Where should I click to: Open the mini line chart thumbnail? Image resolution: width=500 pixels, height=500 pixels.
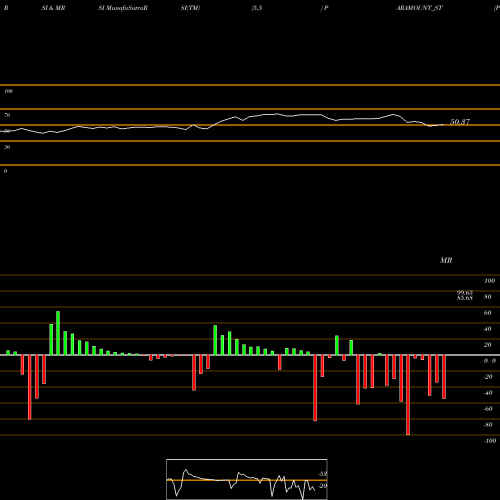point(247,479)
